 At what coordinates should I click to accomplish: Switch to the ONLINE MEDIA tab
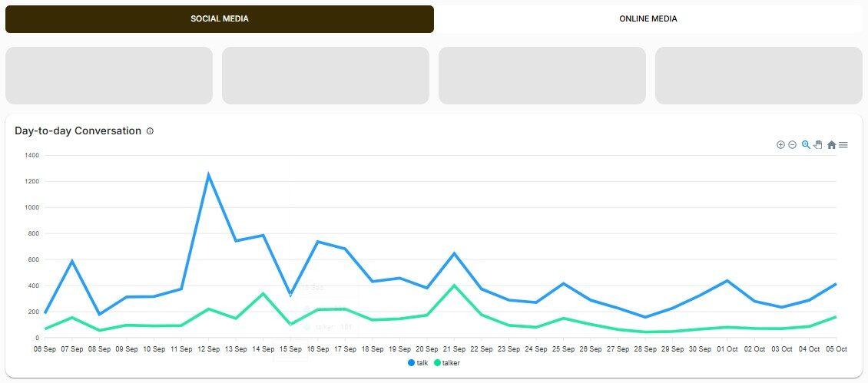coord(648,19)
